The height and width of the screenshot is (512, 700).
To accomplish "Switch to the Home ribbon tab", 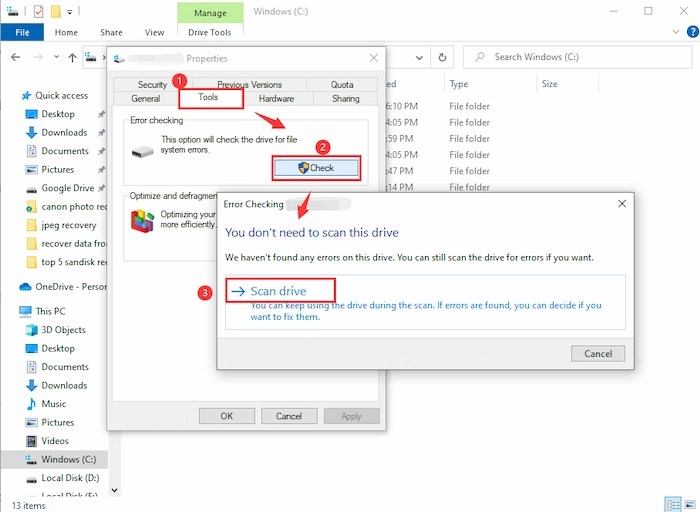I will (x=66, y=32).
